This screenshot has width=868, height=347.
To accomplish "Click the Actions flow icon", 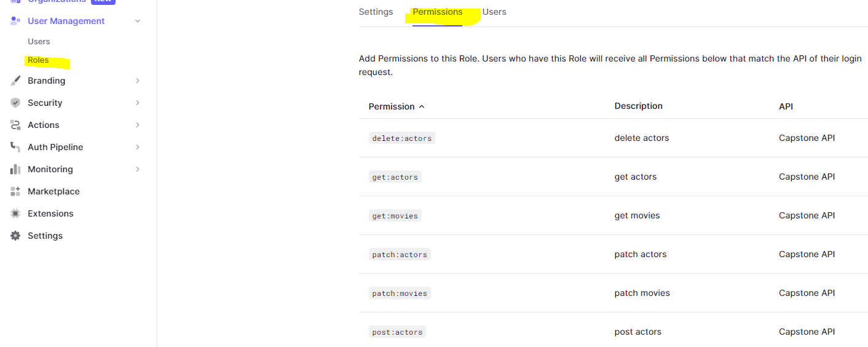I will click(x=15, y=125).
